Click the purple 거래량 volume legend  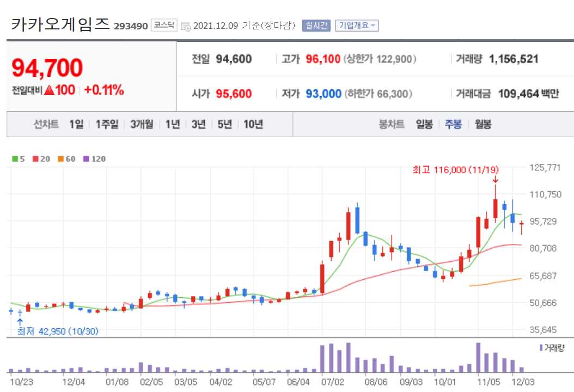coord(552,348)
